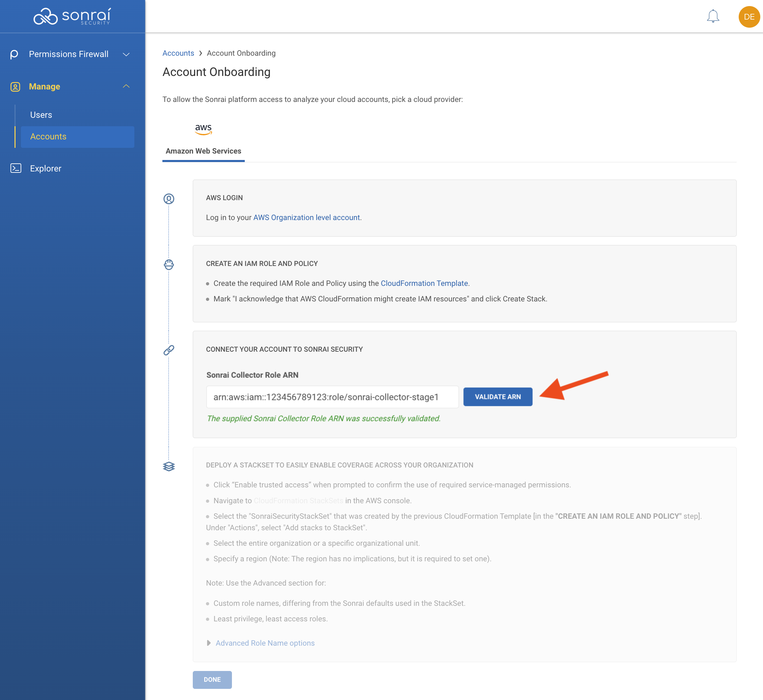Click the VALIDATE ARN button

(497, 397)
